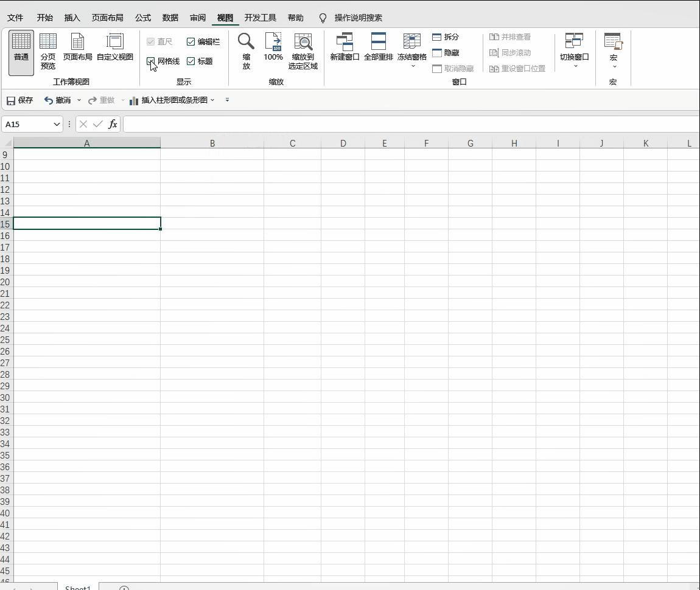Switch to the Developer (开发工具) tab

pyautogui.click(x=260, y=18)
